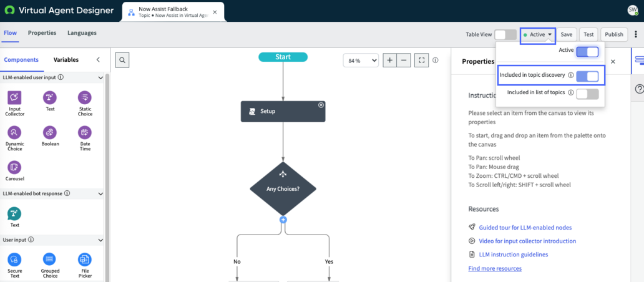The width and height of the screenshot is (644, 282).
Task: Click the File Picker component icon
Action: pyautogui.click(x=85, y=260)
